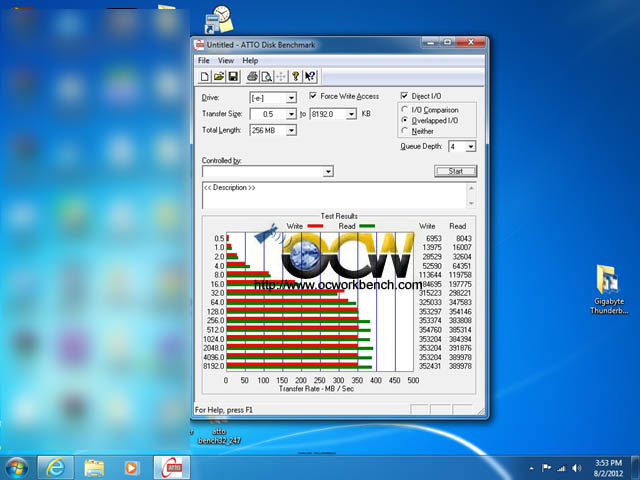This screenshot has height=480, width=640.
Task: Select Overlapped I/O radio button
Action: [x=404, y=120]
